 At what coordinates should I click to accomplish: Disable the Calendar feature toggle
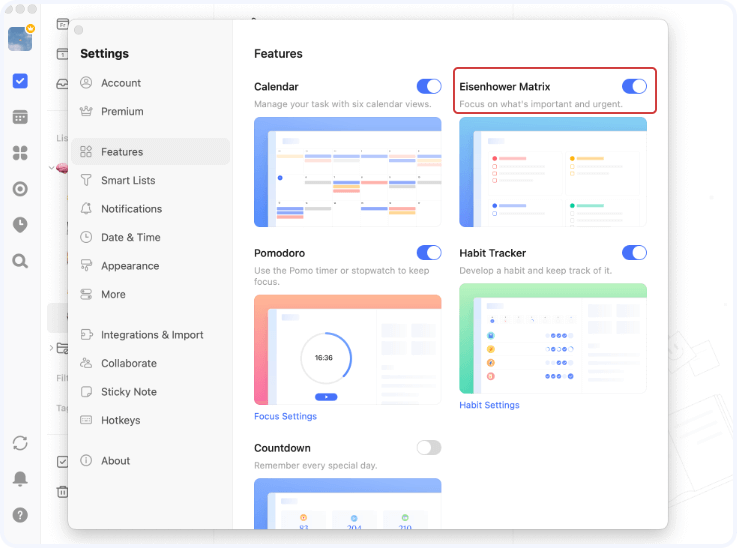click(x=429, y=86)
